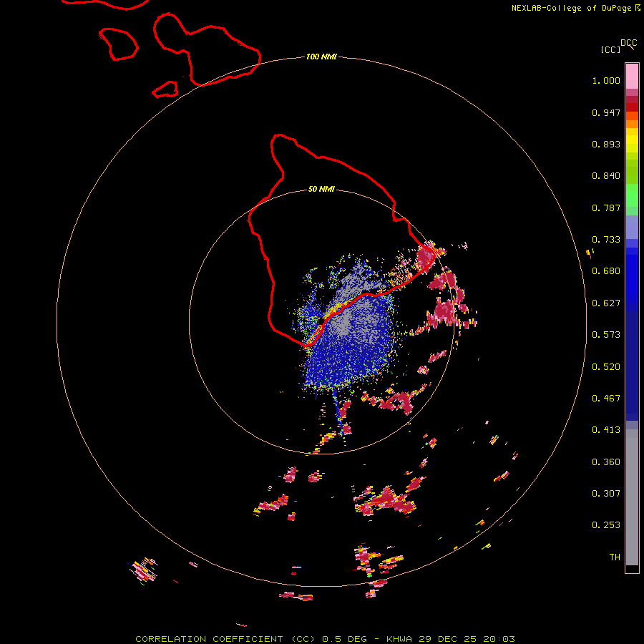Select the 0.893 scale value
This screenshot has width=644, height=644.
606,144
